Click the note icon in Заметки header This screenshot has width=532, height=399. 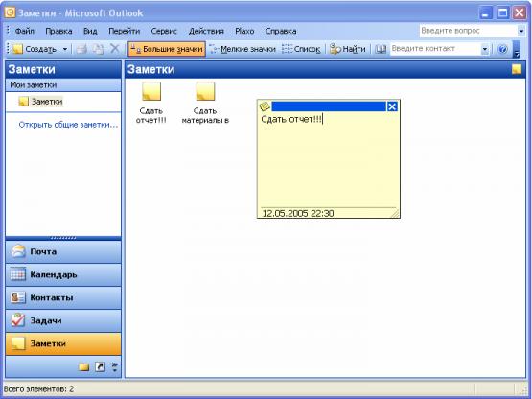tap(517, 69)
